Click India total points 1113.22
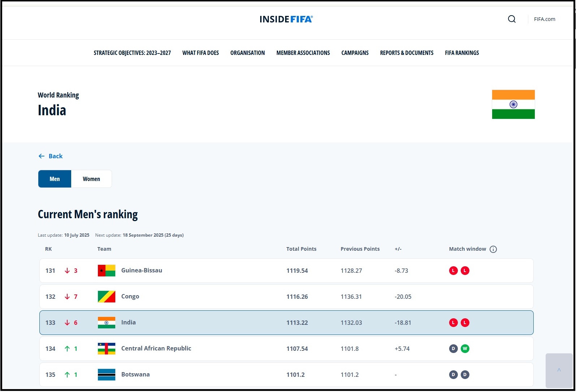This screenshot has height=392, width=576. tap(297, 323)
